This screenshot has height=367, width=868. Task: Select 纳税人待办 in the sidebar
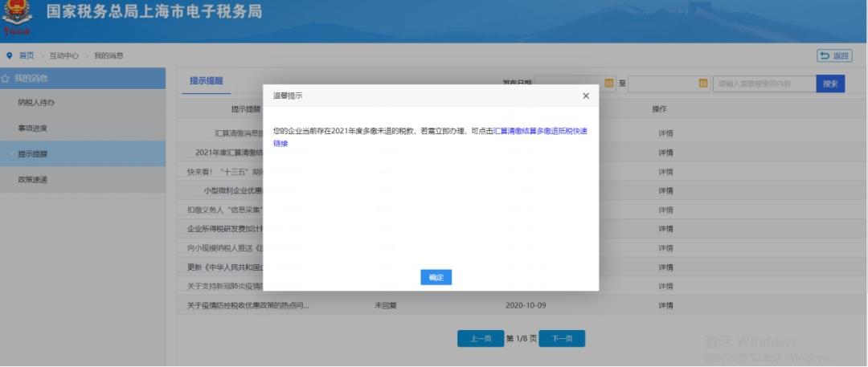[x=36, y=103]
